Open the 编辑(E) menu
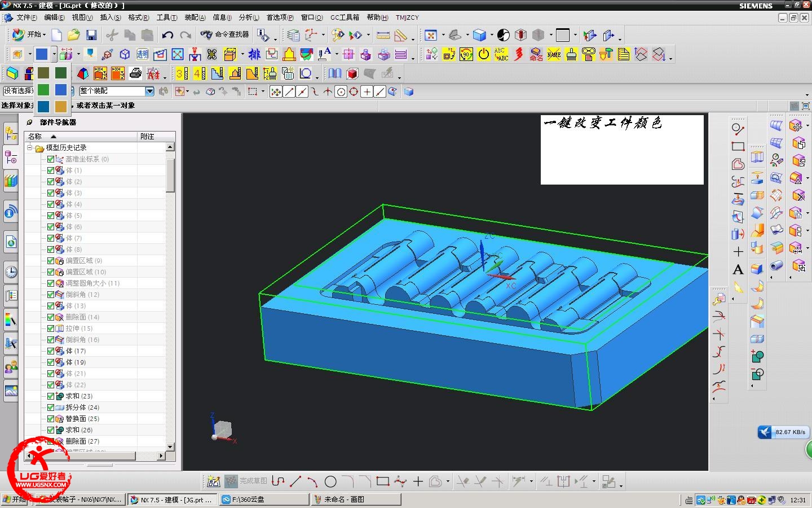The width and height of the screenshot is (812, 508). (54, 17)
